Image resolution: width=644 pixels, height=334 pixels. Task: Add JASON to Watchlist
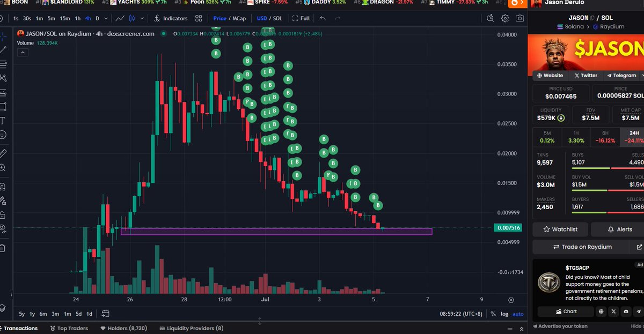[560, 229]
